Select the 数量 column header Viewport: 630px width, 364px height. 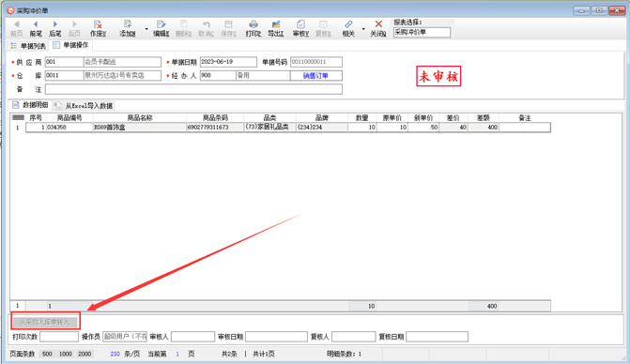point(362,117)
